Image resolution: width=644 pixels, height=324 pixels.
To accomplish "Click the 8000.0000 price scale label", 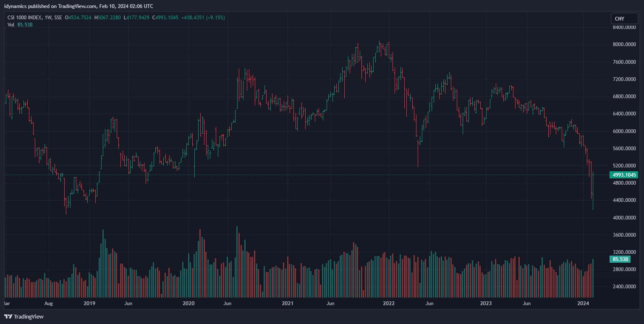I will coord(624,44).
